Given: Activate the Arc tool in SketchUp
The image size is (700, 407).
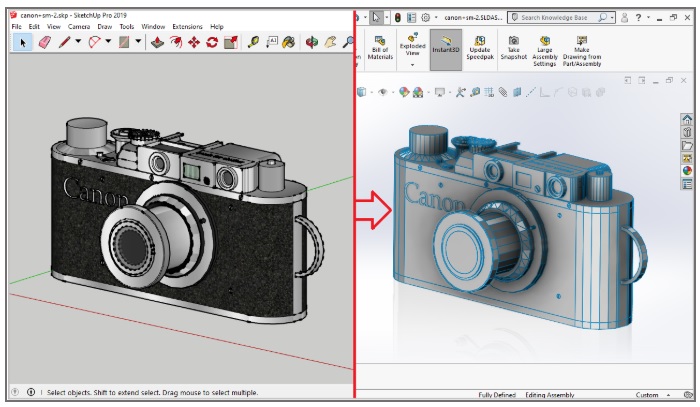Looking at the screenshot, I should (x=95, y=42).
